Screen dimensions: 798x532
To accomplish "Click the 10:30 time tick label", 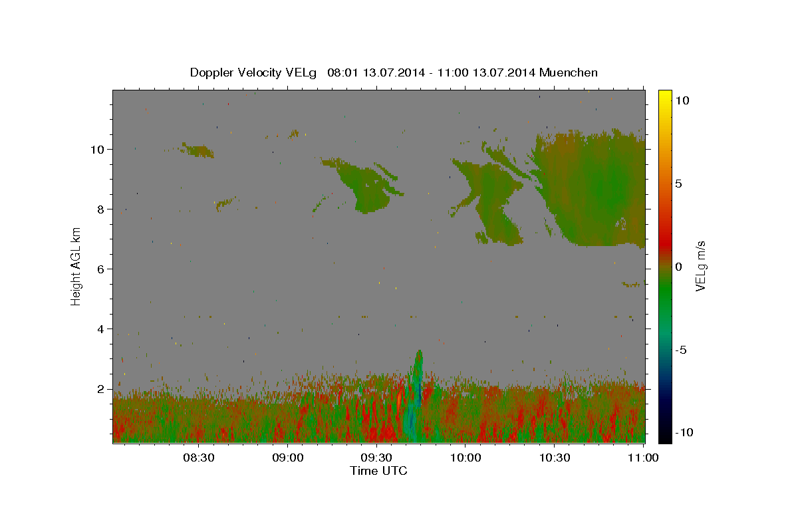I will [x=555, y=458].
